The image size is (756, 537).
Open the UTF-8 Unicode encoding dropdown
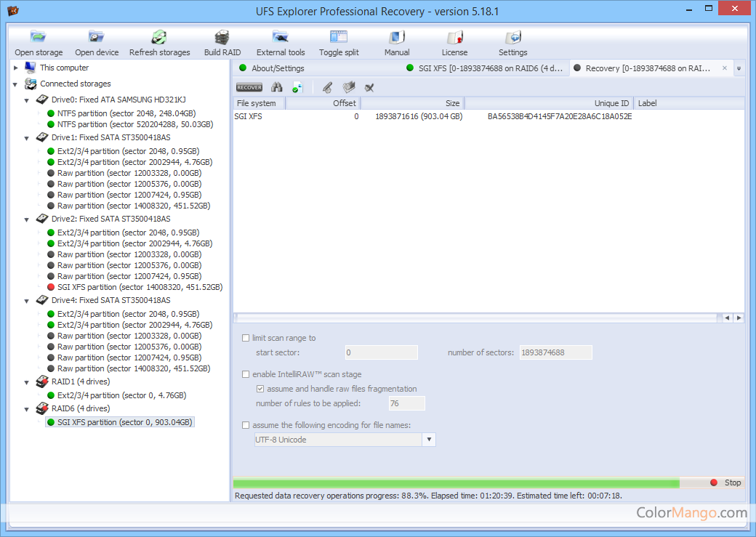point(429,440)
